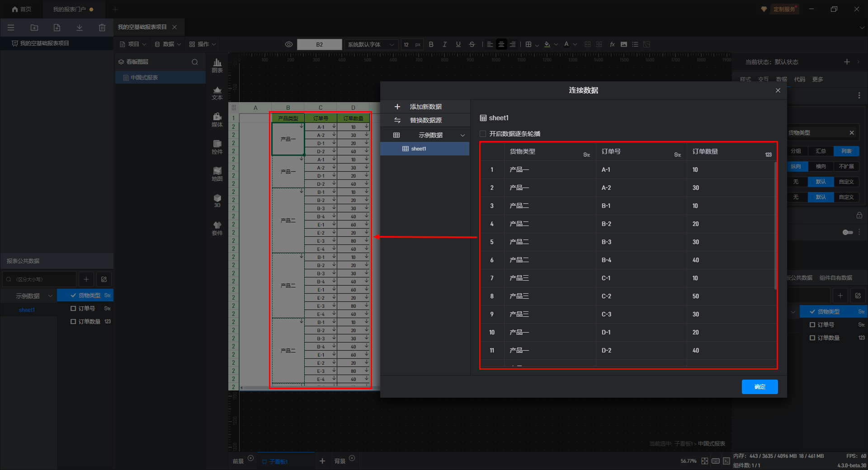Toggle bold formatting in toolbar

coord(431,44)
